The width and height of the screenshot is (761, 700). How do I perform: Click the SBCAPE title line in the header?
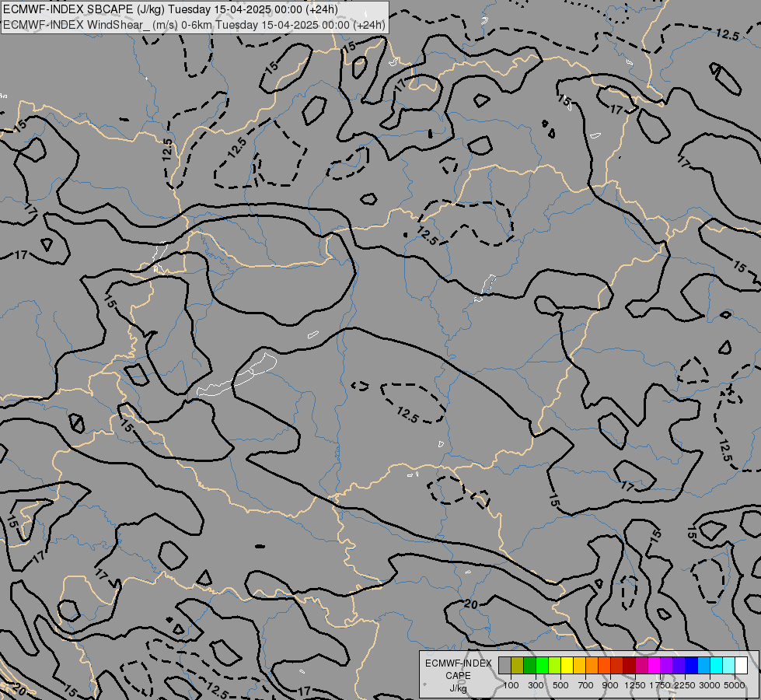pos(171,9)
